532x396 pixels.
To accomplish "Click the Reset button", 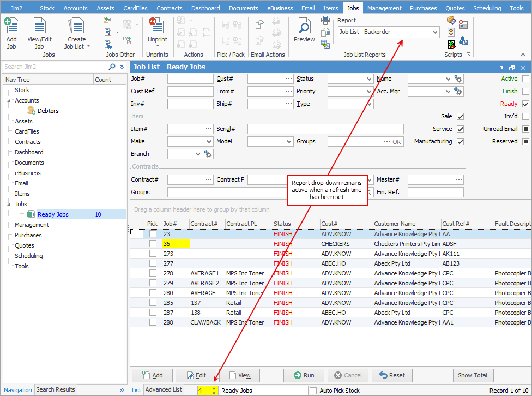I will [x=392, y=375].
